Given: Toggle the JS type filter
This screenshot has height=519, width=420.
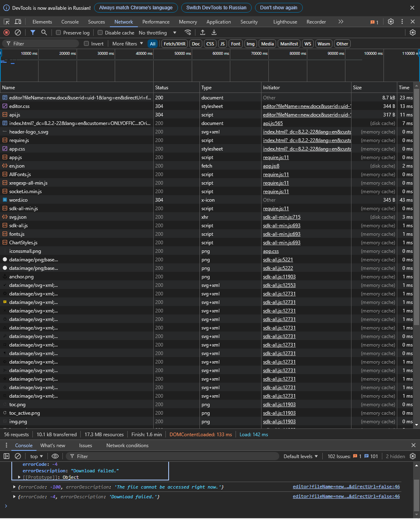Looking at the screenshot, I should 223,44.
